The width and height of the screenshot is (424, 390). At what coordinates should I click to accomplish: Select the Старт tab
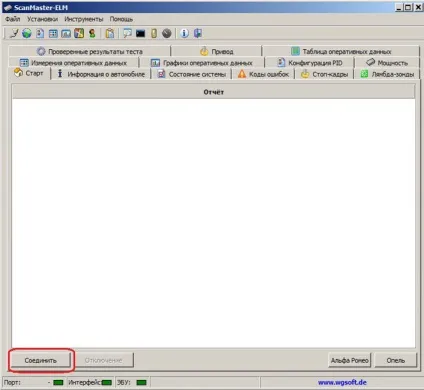29,73
